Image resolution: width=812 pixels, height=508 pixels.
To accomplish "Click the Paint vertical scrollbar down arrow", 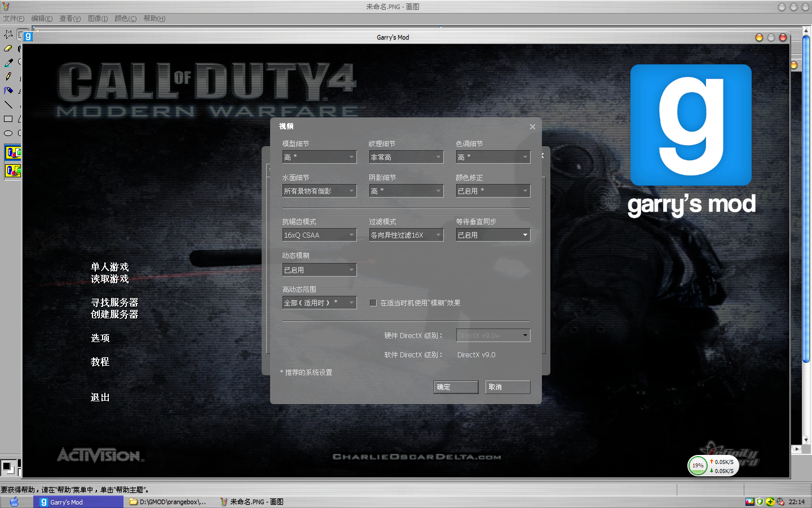I will [x=806, y=440].
